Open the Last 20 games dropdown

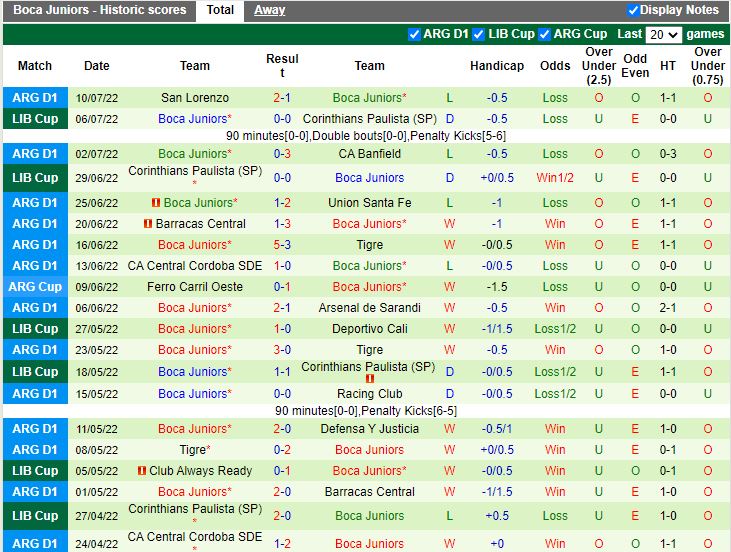coord(663,34)
